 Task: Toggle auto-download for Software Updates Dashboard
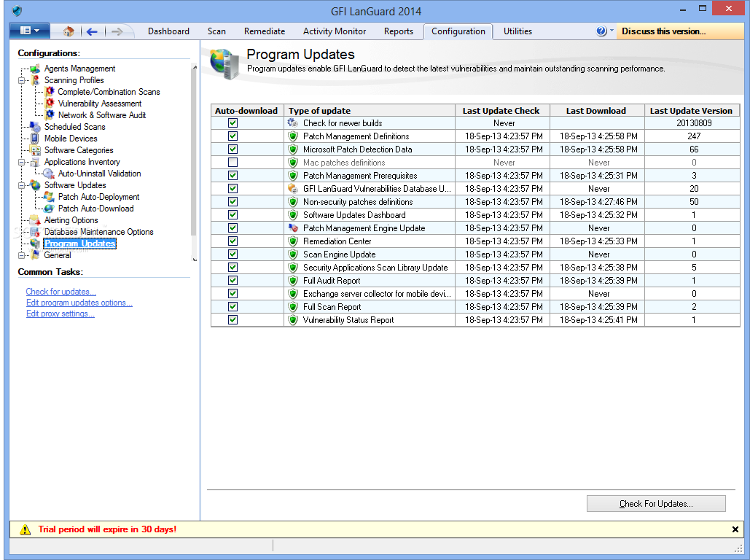tap(233, 215)
